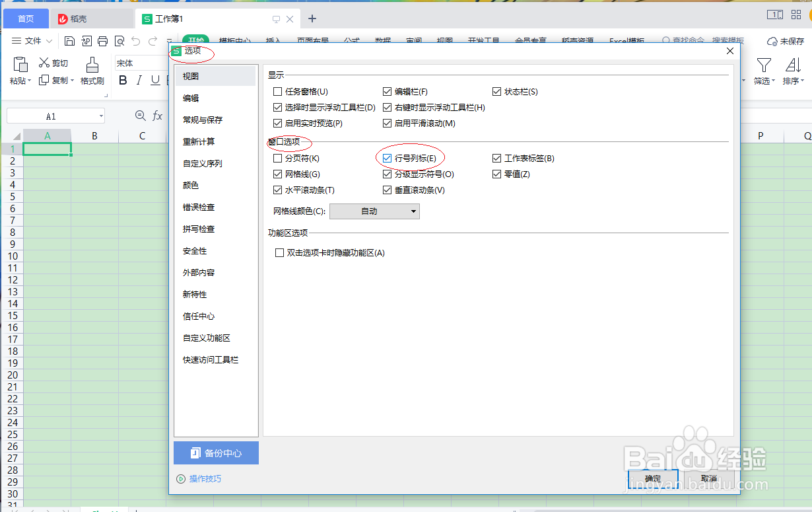Toggle 编辑栏(F) checkbox

pos(387,92)
